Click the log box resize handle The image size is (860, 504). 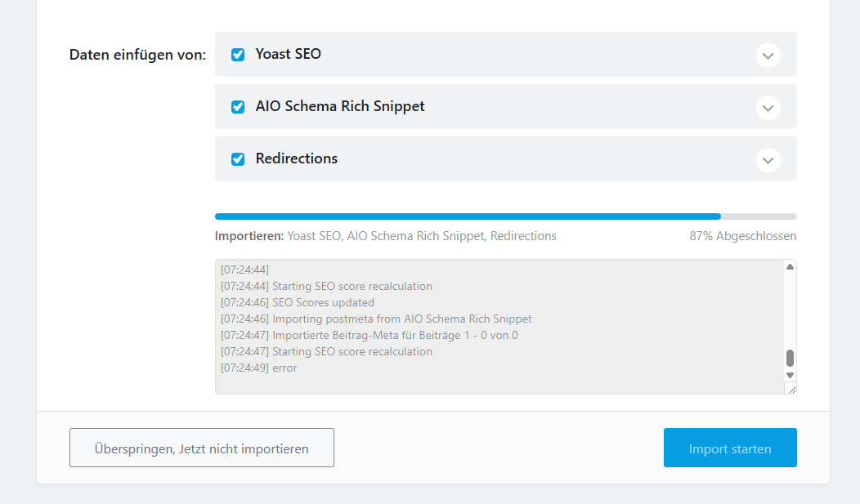791,389
